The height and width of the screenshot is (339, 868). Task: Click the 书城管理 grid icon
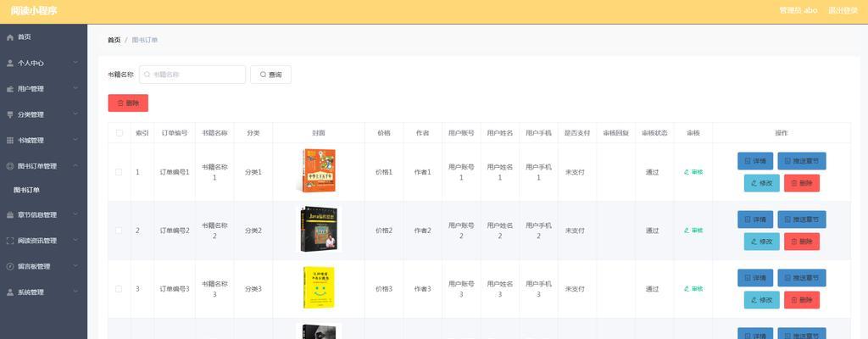pyautogui.click(x=10, y=141)
